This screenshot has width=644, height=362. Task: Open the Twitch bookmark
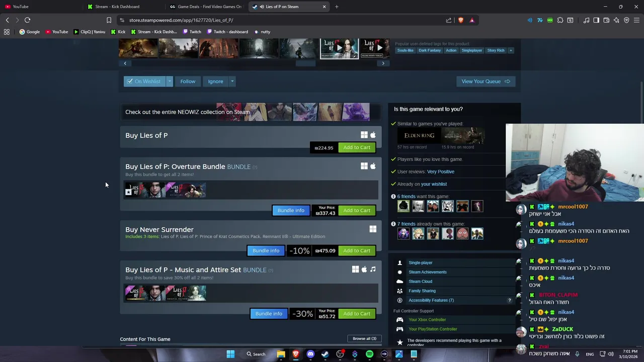[x=192, y=32]
